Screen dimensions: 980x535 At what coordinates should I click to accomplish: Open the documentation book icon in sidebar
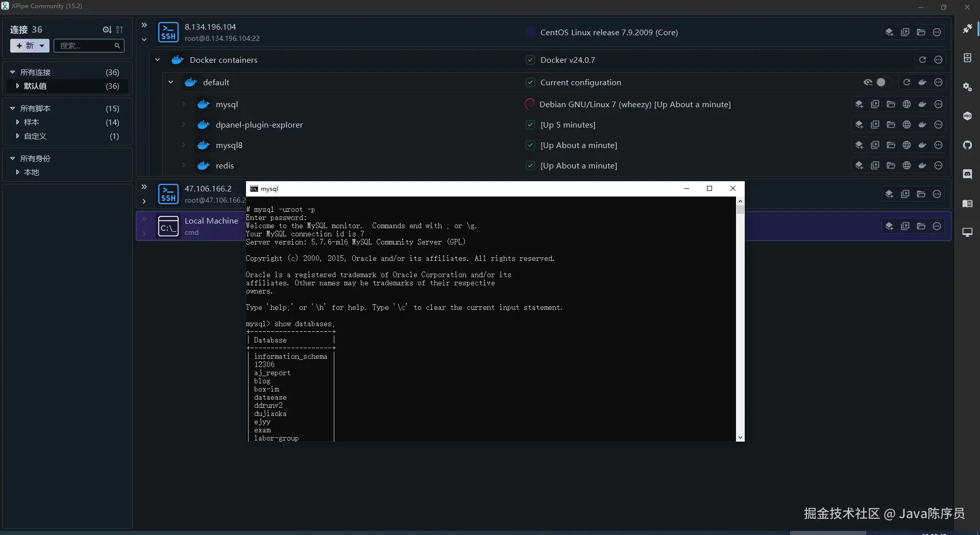[967, 203]
